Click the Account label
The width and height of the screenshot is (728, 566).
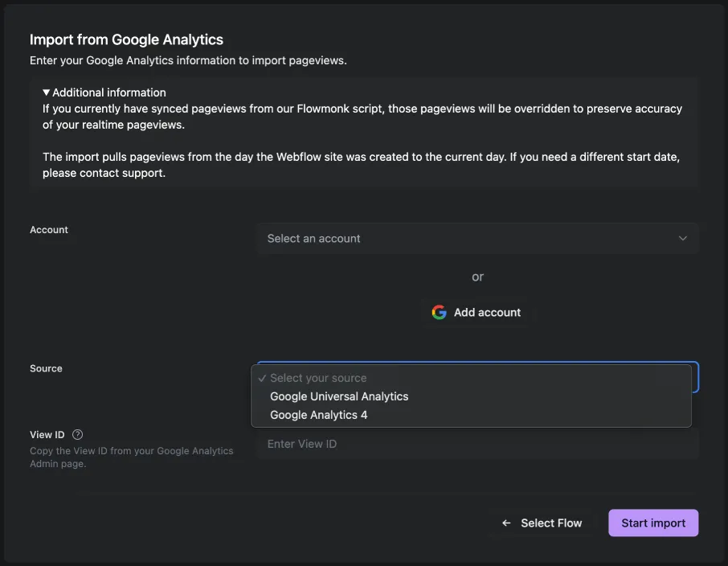point(49,230)
